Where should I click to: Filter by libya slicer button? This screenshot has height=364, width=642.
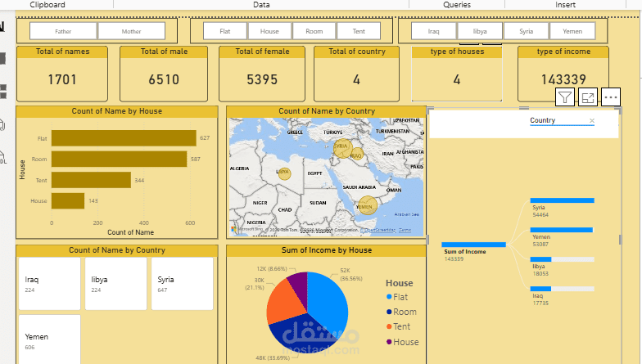(x=480, y=31)
